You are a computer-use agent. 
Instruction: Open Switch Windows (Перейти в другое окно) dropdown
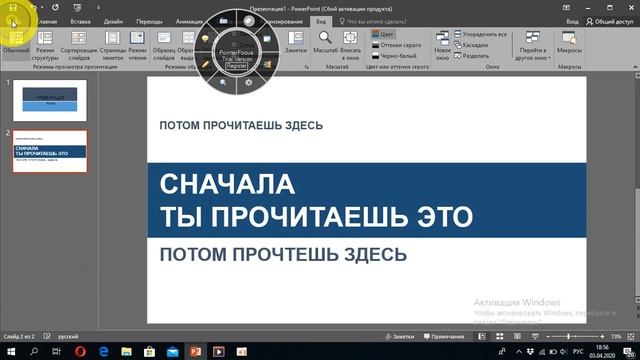click(533, 46)
